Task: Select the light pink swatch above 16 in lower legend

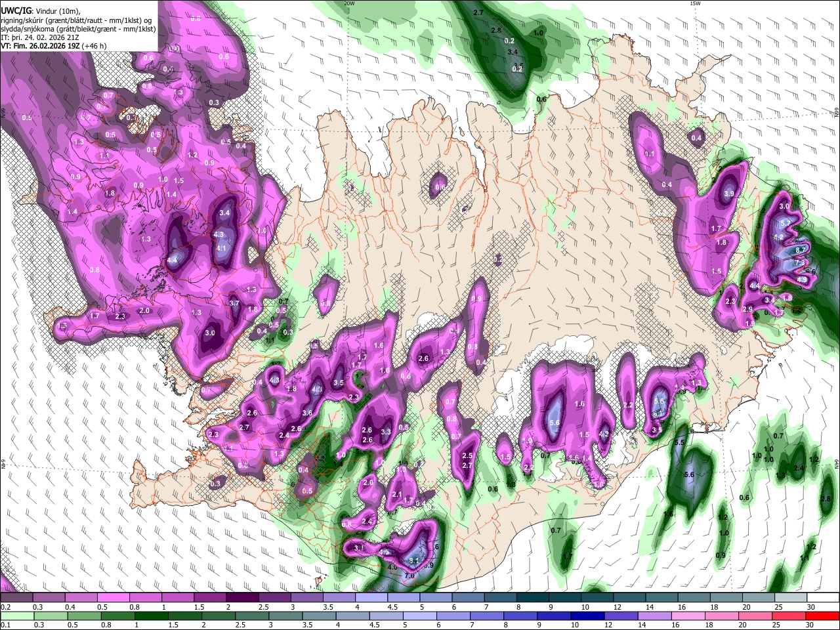Action: point(688,616)
